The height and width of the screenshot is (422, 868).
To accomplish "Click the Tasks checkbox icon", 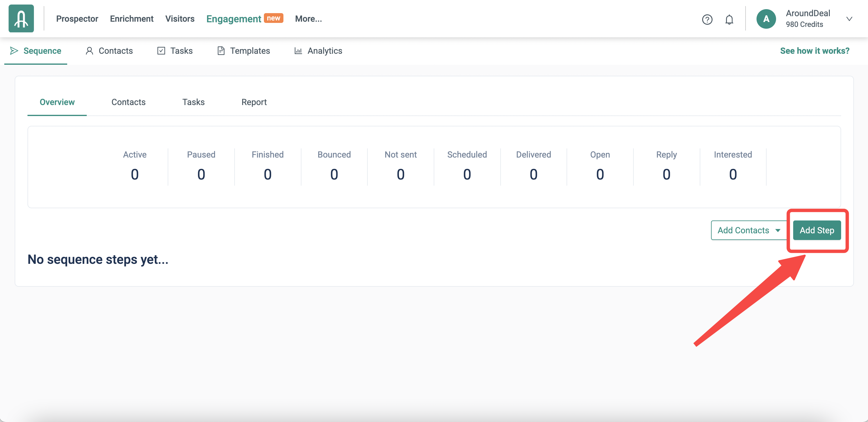I will pyautogui.click(x=161, y=51).
